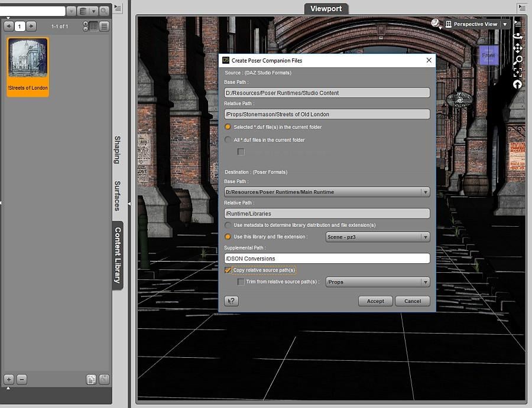Activate the orbit camera control
This screenshot has height=408, width=532.
click(x=517, y=36)
